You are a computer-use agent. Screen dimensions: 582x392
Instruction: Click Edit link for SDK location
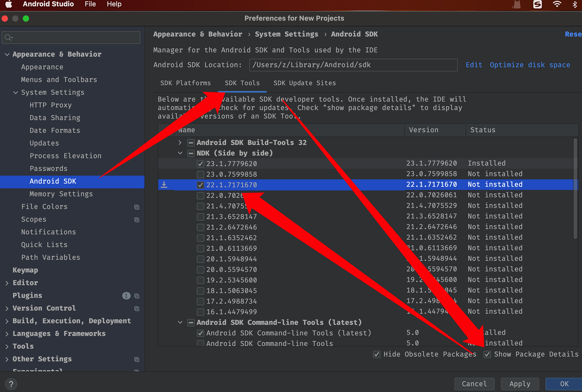click(x=474, y=65)
